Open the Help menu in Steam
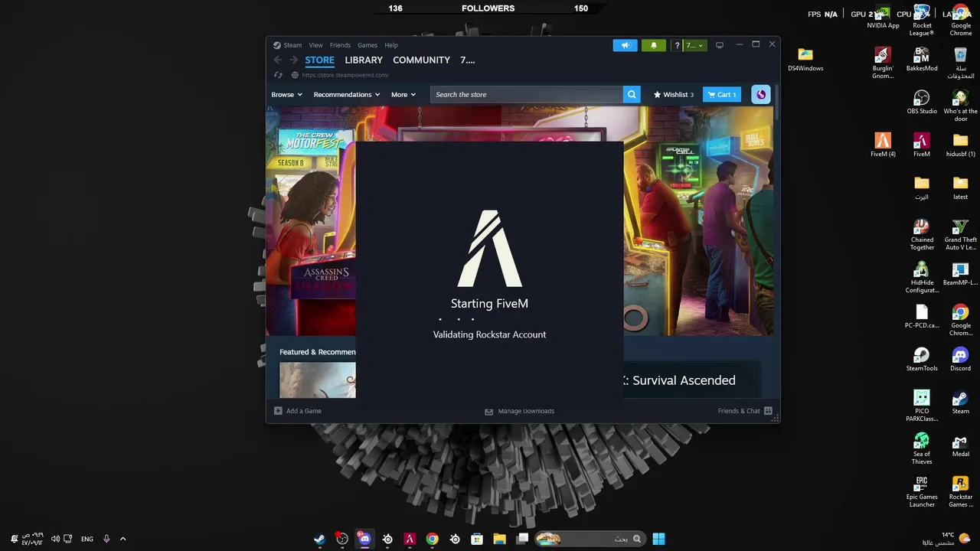The height and width of the screenshot is (551, 980). (391, 45)
